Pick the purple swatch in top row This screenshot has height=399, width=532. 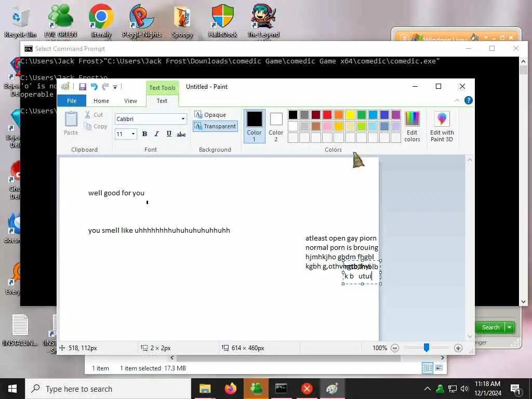pos(395,115)
